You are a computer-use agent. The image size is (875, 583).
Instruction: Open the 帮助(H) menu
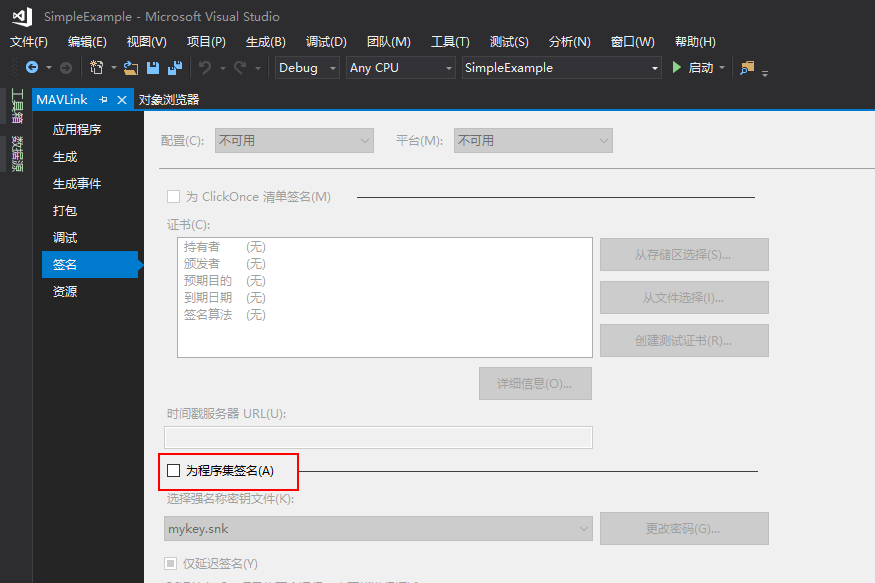tap(695, 42)
